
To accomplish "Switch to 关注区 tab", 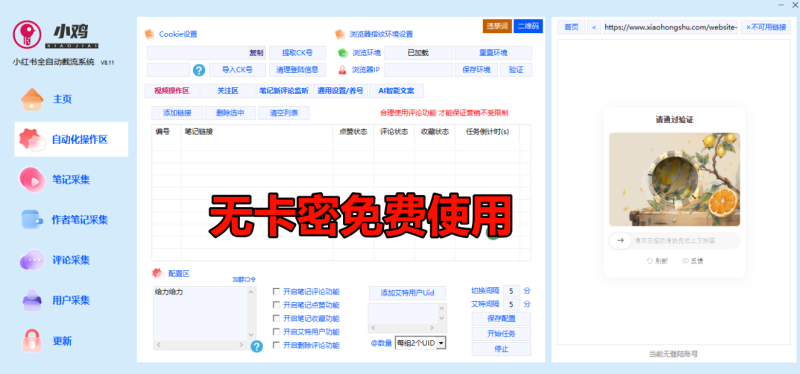I will coord(228,91).
